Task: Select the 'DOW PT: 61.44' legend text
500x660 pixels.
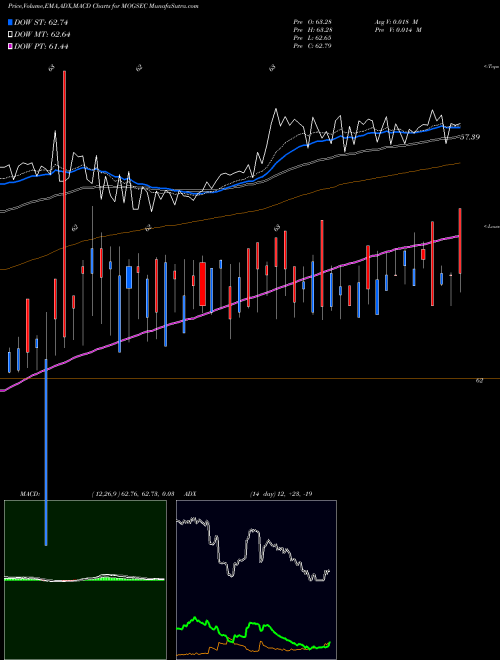Action: click(x=41, y=46)
